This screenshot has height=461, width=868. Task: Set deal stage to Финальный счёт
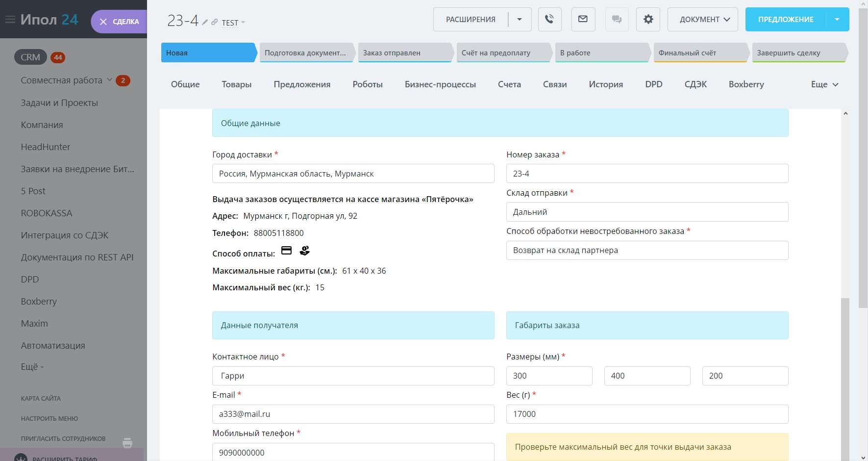700,53
